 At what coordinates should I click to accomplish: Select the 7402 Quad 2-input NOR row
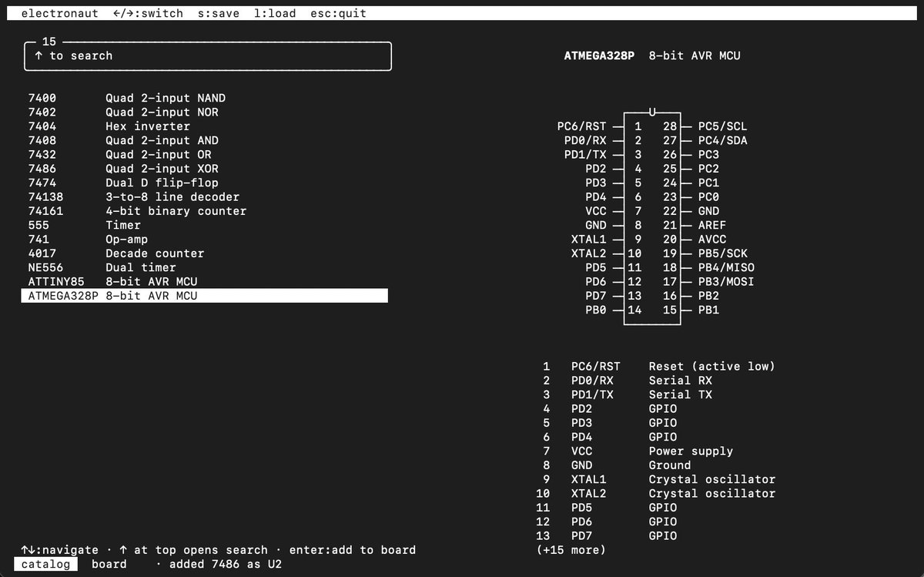point(204,112)
